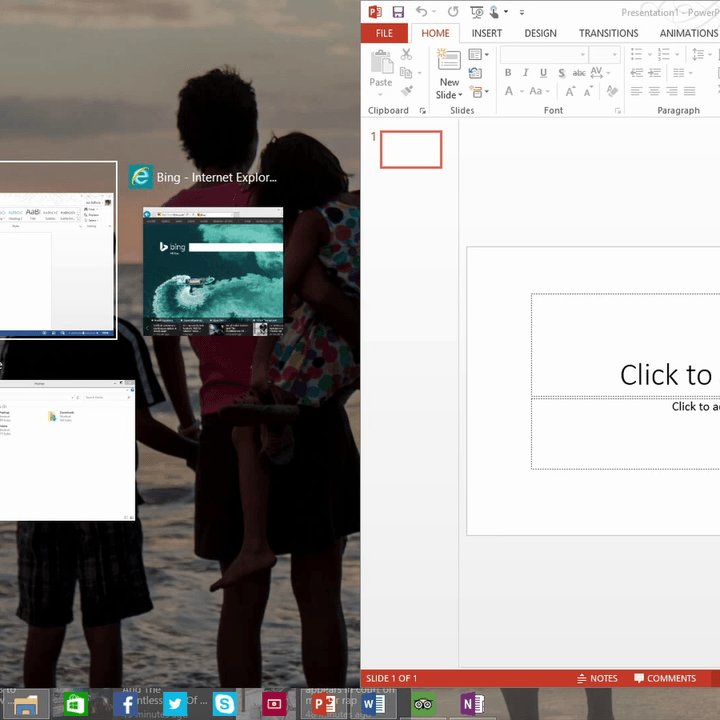Image resolution: width=720 pixels, height=720 pixels.
Task: Add a New Slide via the slide icon
Action: [449, 59]
